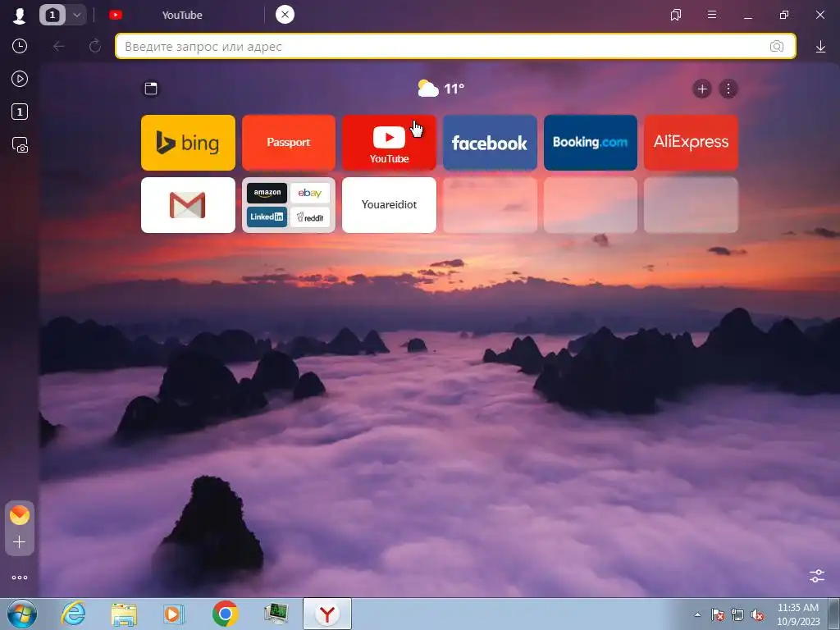Viewport: 840px width, 630px height.
Task: Open the bookmarks icon in title bar
Action: click(676, 15)
